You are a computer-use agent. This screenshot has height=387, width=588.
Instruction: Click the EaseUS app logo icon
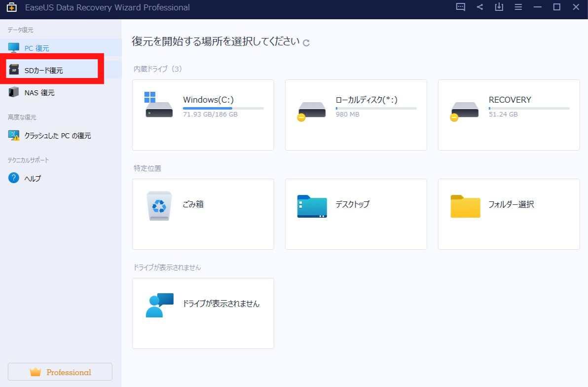click(11, 7)
